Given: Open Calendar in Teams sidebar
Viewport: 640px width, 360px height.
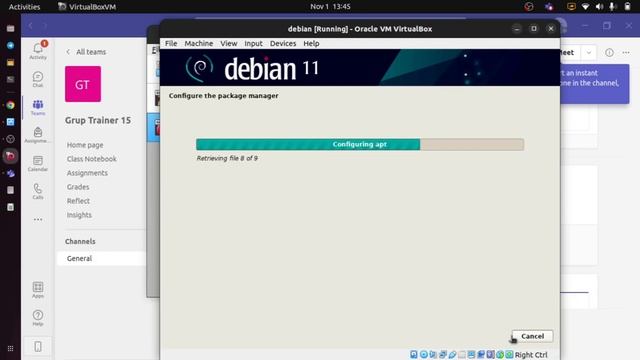Looking at the screenshot, I should pos(38,163).
